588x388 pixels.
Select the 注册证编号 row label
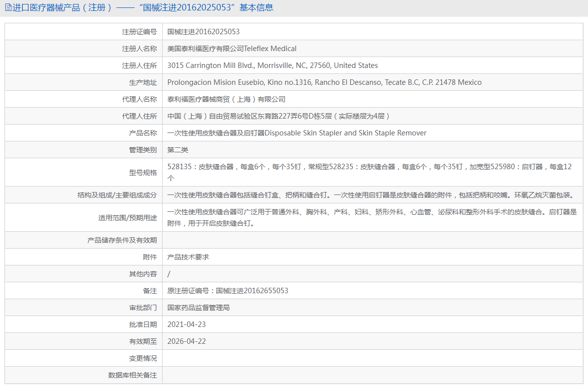[139, 32]
